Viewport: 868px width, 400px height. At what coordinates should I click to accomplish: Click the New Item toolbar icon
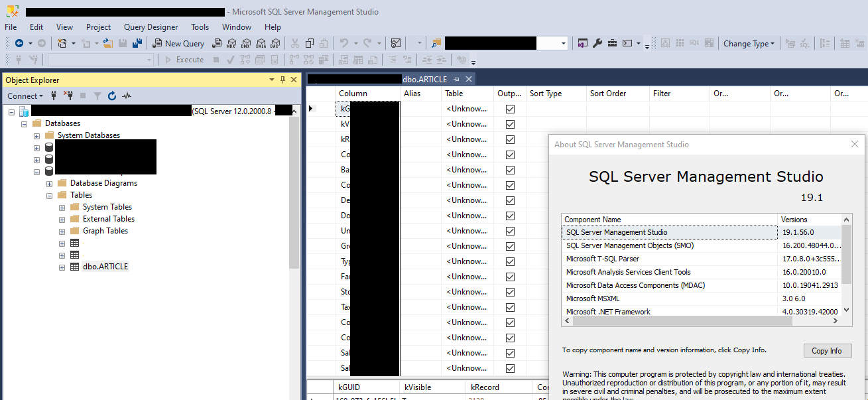pos(62,43)
